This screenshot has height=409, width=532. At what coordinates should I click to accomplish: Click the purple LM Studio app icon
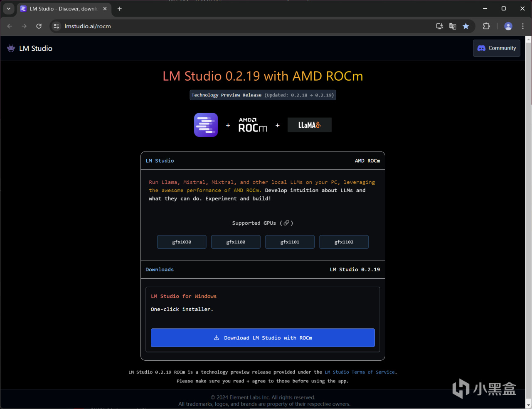206,125
